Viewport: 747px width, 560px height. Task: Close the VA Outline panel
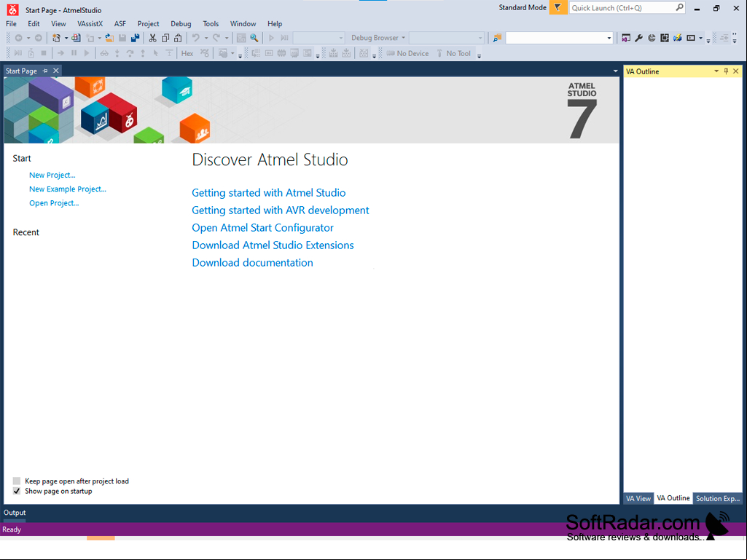tap(736, 71)
